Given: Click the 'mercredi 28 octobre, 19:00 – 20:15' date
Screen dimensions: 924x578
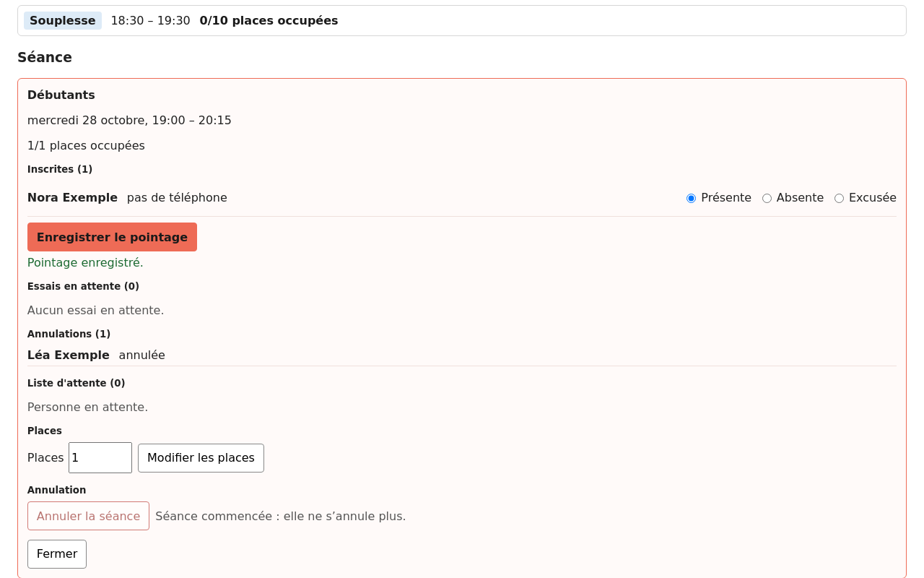Looking at the screenshot, I should click(x=129, y=120).
